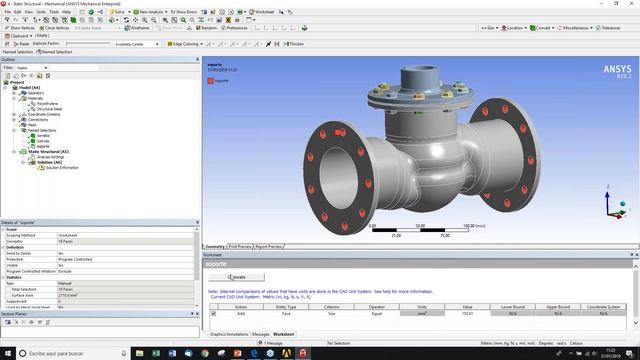Toggle Close Vertices option
This screenshot has width=640, height=360.
54,28
